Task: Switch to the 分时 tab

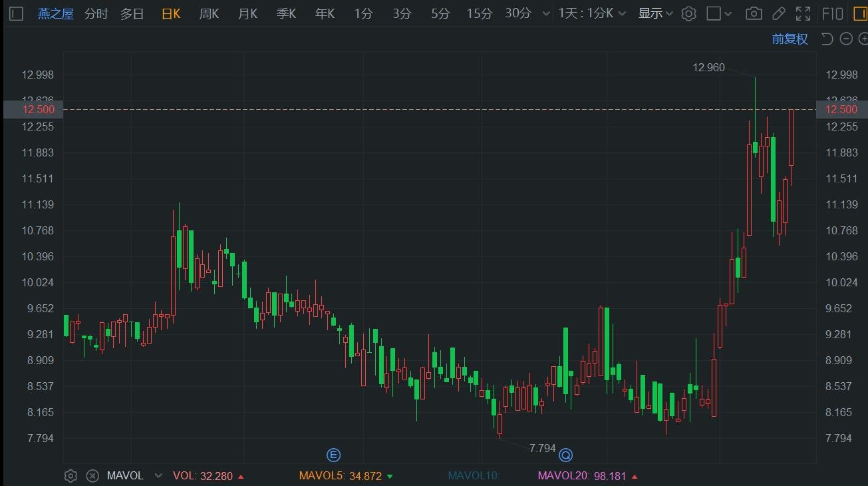Action: 96,13
